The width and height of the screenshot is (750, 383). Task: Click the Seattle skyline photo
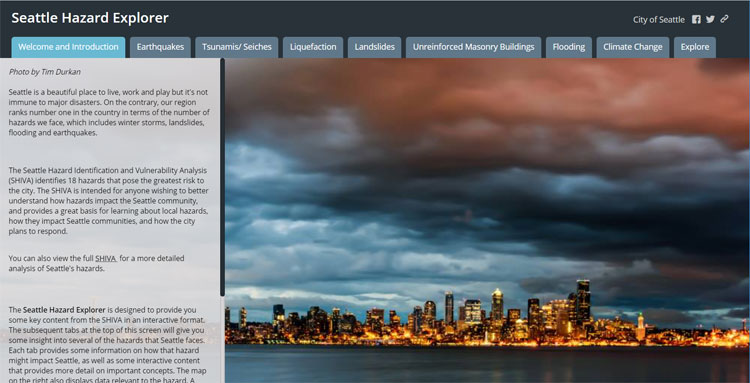[487, 220]
